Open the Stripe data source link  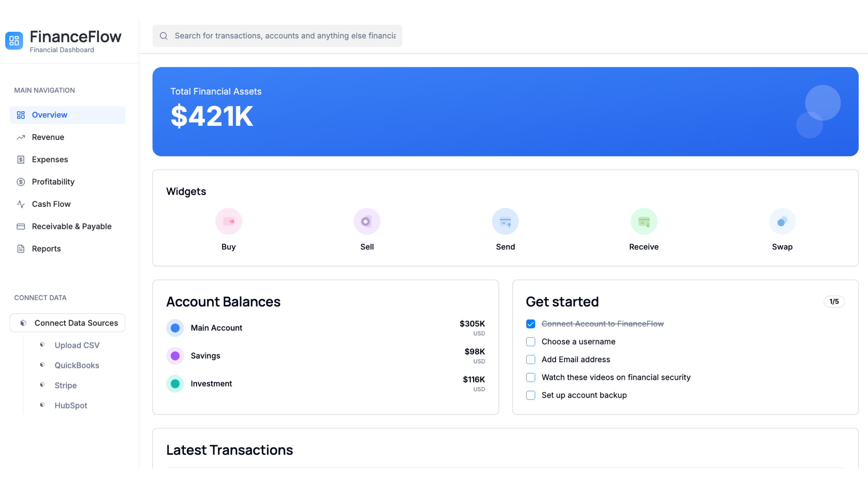coord(65,385)
